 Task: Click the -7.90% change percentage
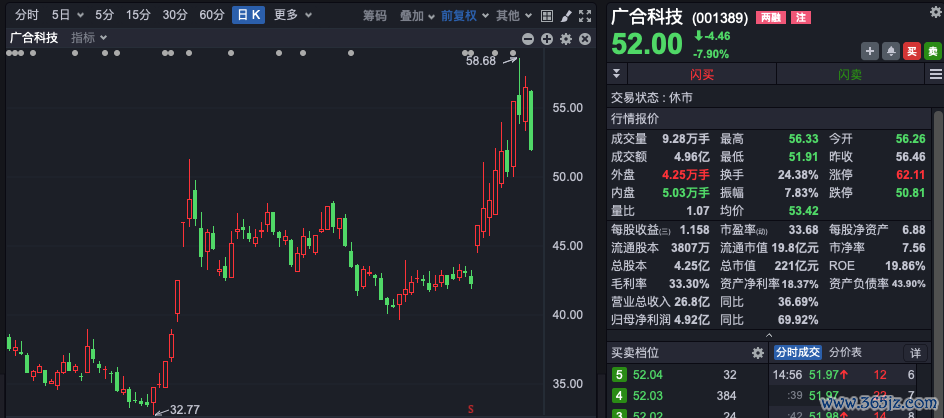tap(711, 54)
